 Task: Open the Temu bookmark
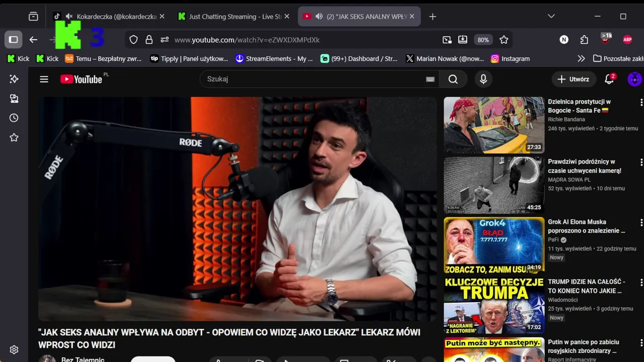(x=104, y=59)
